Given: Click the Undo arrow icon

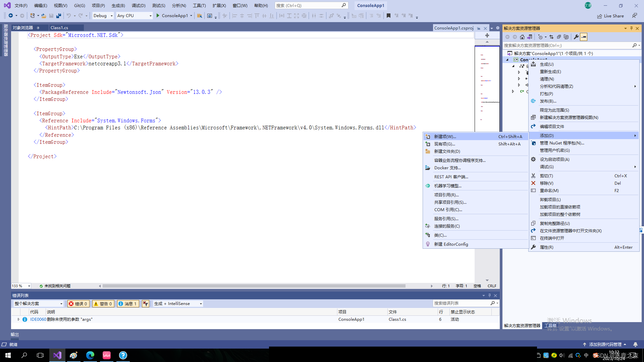Looking at the screenshot, I should [x=69, y=16].
